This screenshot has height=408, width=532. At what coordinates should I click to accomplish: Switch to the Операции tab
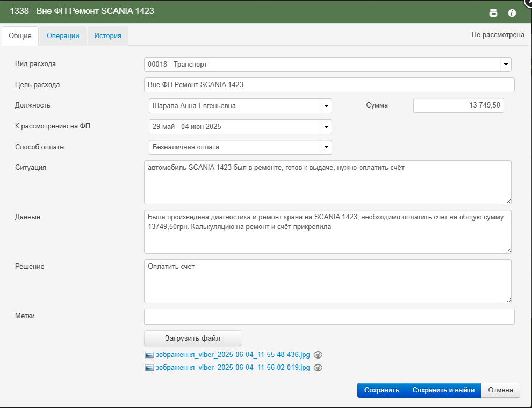(x=63, y=36)
